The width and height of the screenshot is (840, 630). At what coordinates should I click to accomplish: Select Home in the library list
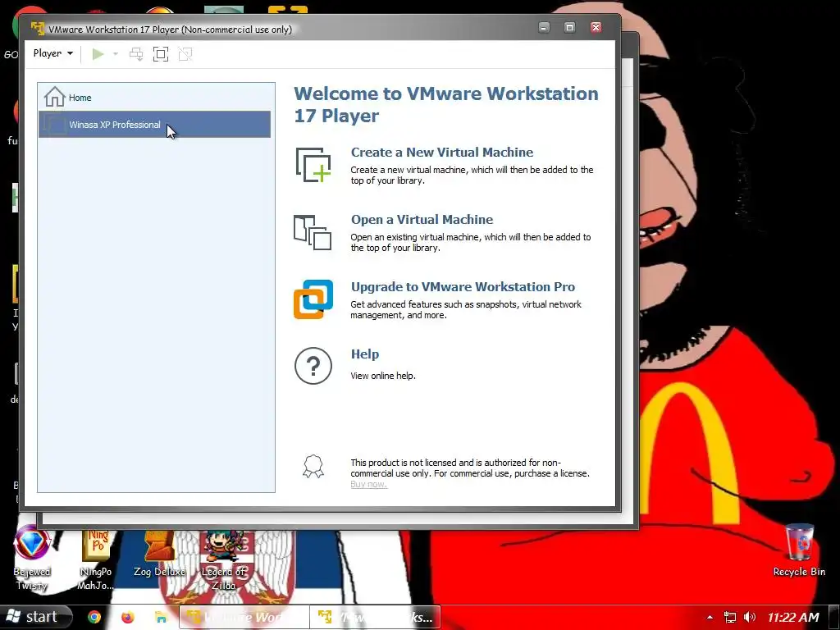click(154, 98)
